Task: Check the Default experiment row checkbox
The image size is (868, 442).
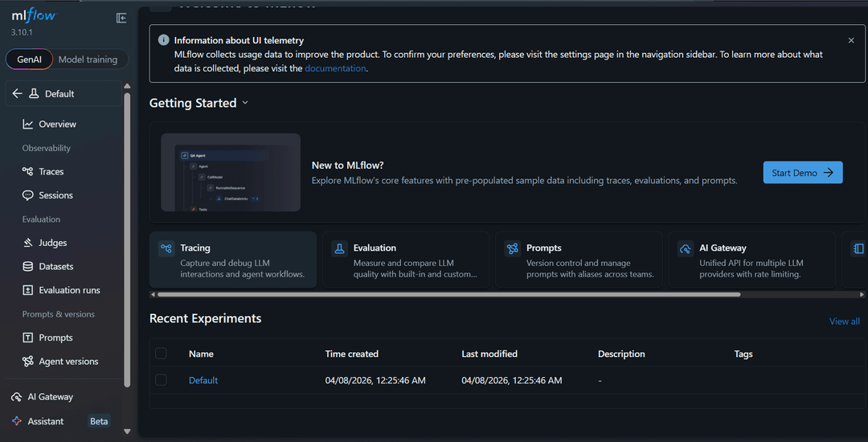Action: [x=161, y=380]
